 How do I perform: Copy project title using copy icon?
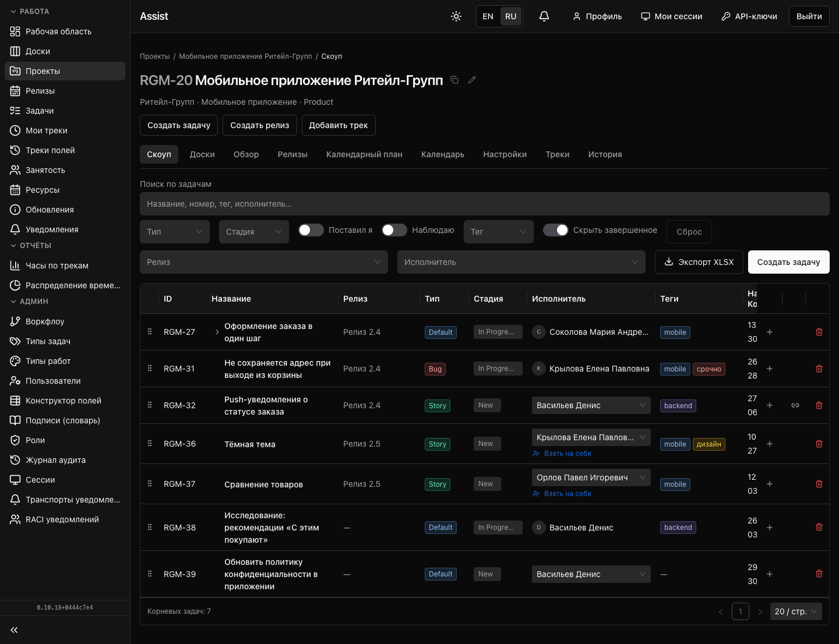click(454, 80)
